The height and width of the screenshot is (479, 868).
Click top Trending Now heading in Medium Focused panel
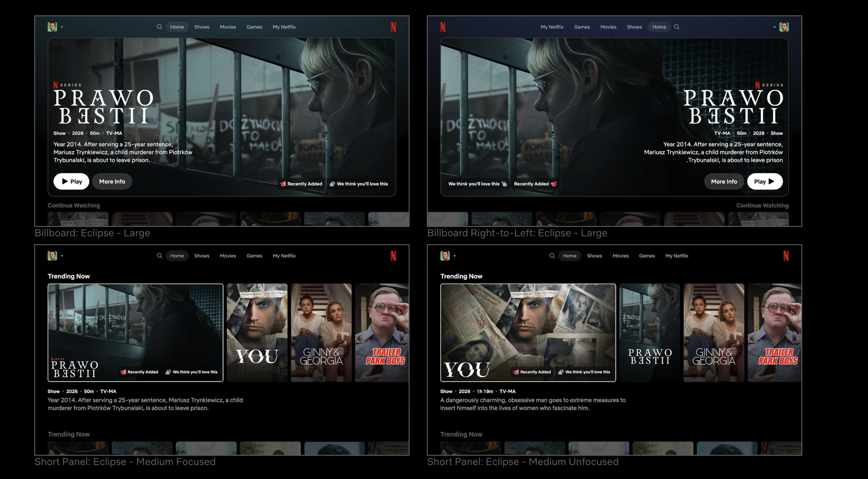(x=68, y=276)
